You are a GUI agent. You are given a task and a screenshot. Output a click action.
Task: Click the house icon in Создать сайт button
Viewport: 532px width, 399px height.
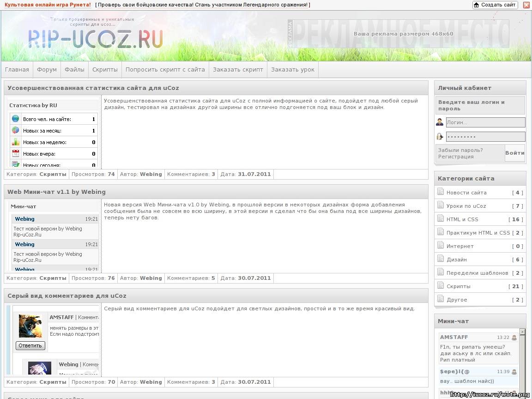pyautogui.click(x=477, y=5)
